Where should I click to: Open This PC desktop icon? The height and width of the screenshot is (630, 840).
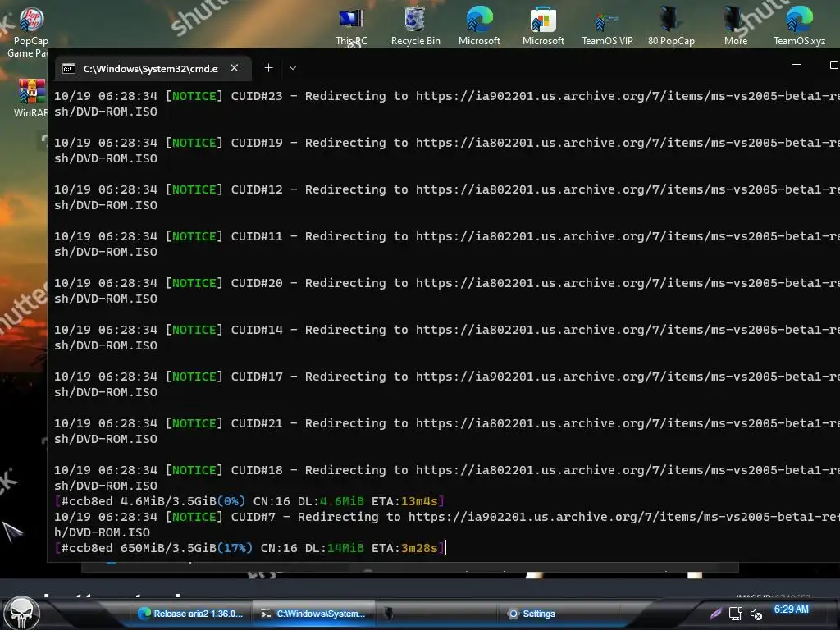(x=351, y=27)
